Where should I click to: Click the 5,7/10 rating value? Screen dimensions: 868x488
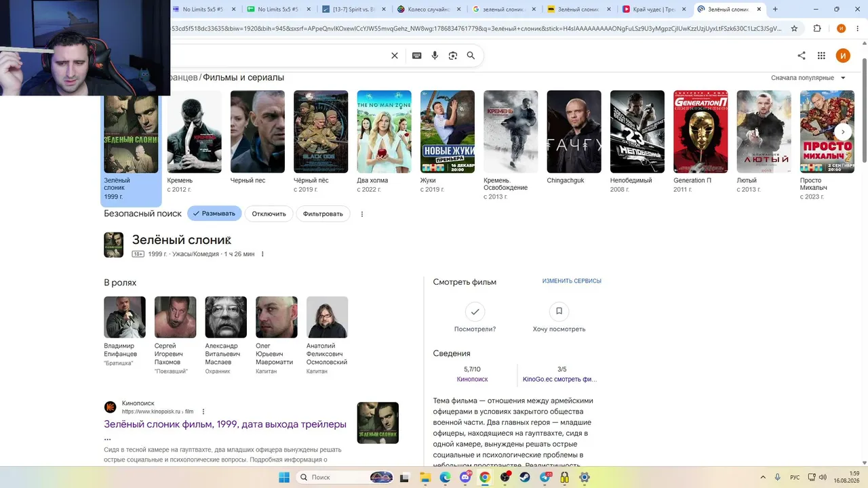472,369
